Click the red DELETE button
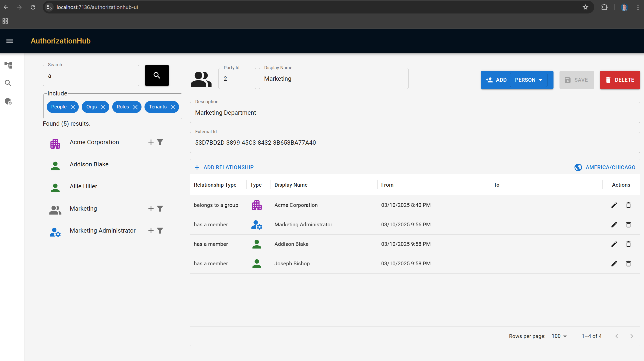 click(x=620, y=80)
